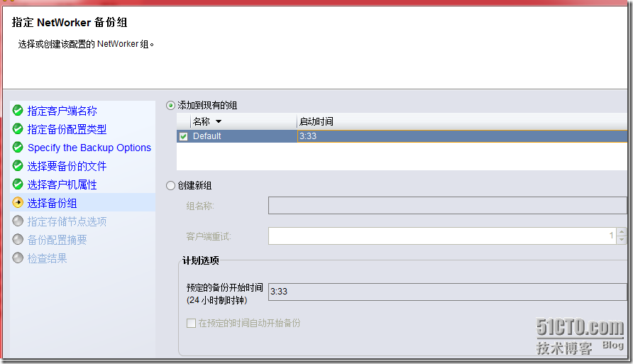Image resolution: width=633 pixels, height=364 pixels.
Task: Select the current 选择备份组 step
Action: [x=52, y=203]
